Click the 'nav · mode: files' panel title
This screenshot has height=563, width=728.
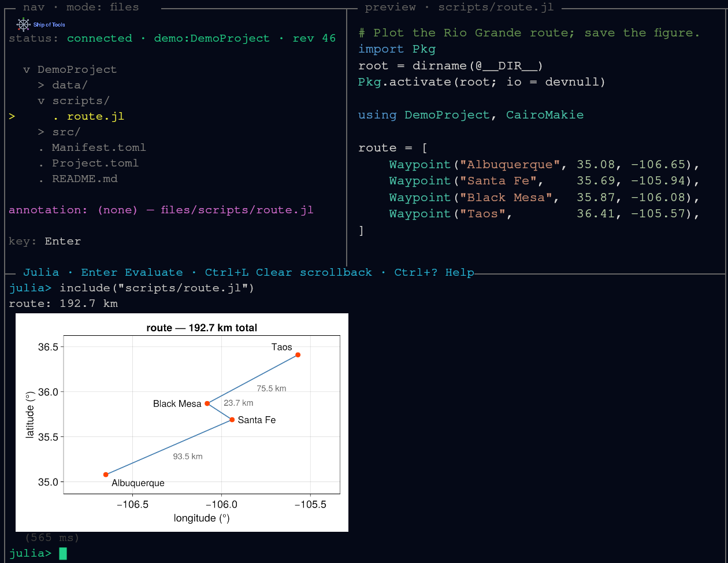pyautogui.click(x=81, y=8)
